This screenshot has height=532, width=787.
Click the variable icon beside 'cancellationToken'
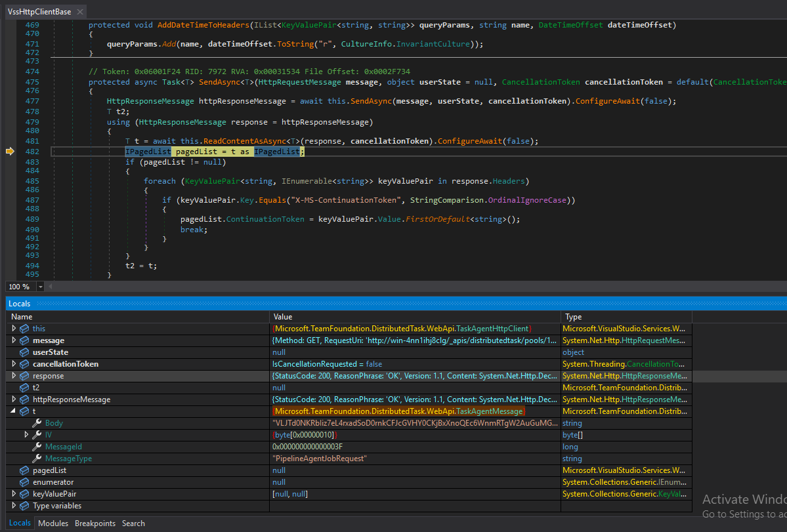24,364
